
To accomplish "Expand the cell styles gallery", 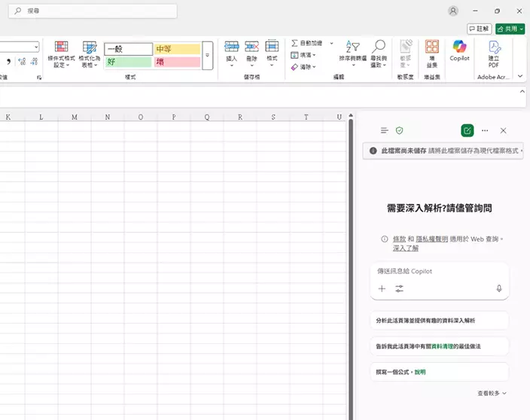I will [x=208, y=55].
